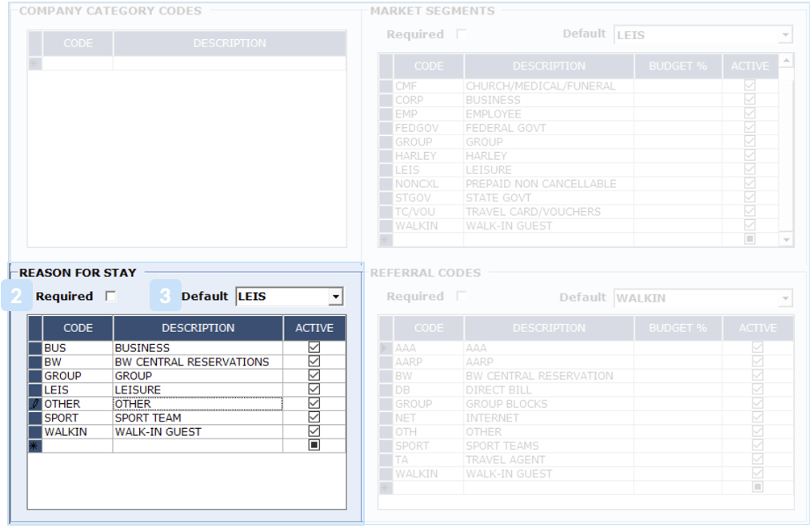Click the pencil edit marker beside OTHER row
This screenshot has width=812, height=528.
pos(34,404)
